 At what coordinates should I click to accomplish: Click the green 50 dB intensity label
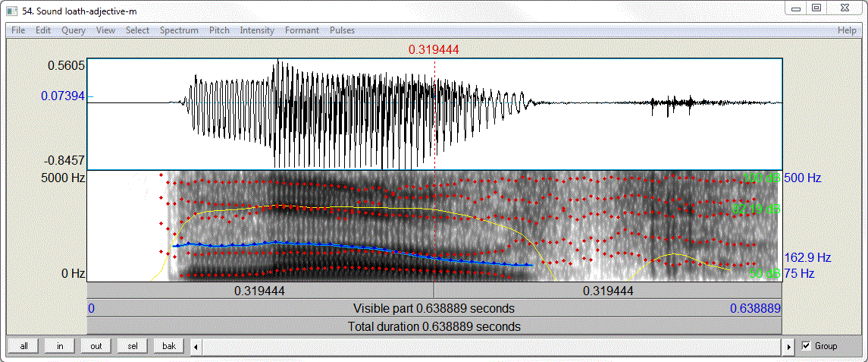point(765,273)
